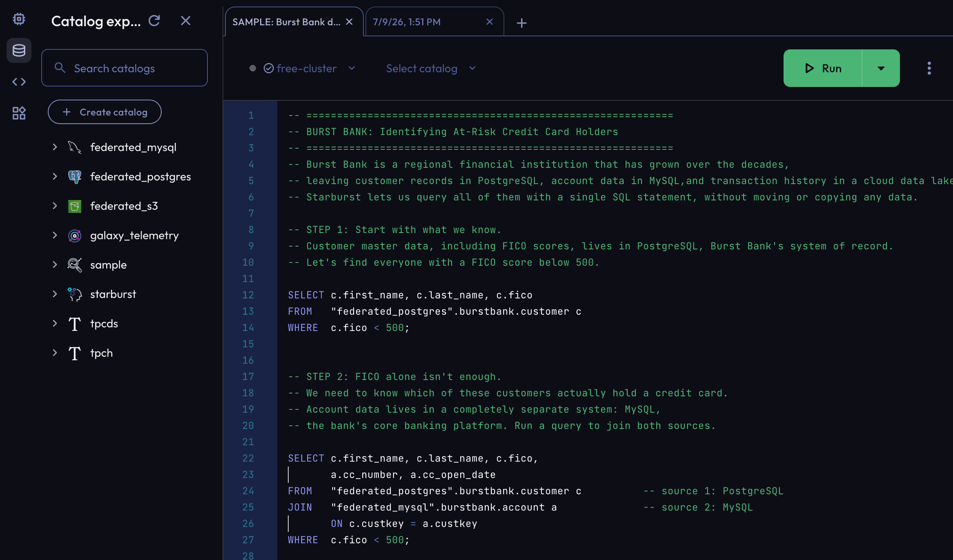Expand the tpcds catalog

(55, 324)
